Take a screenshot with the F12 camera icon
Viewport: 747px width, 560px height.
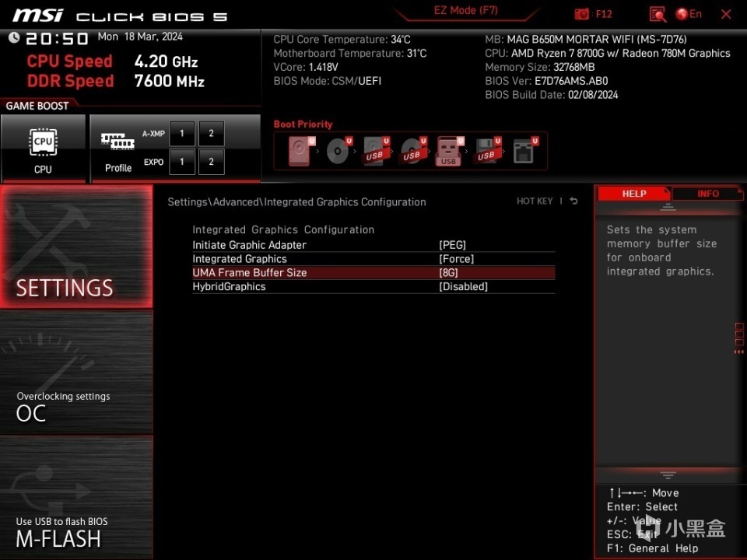(x=582, y=14)
